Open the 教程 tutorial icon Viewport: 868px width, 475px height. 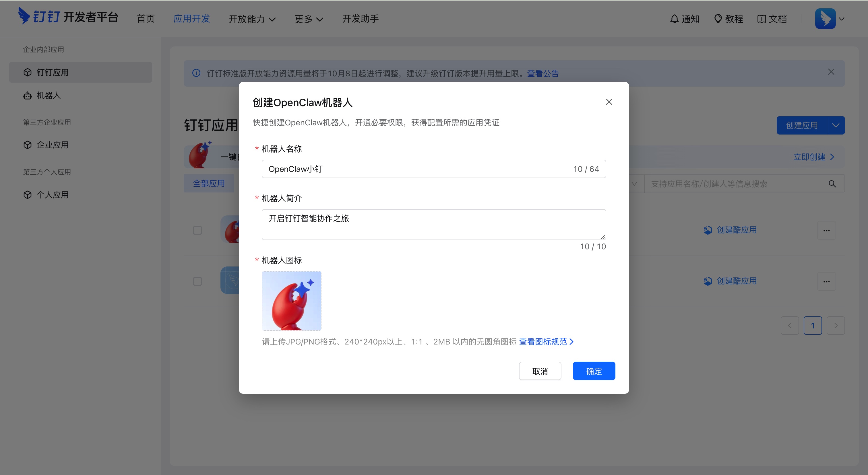click(x=718, y=19)
